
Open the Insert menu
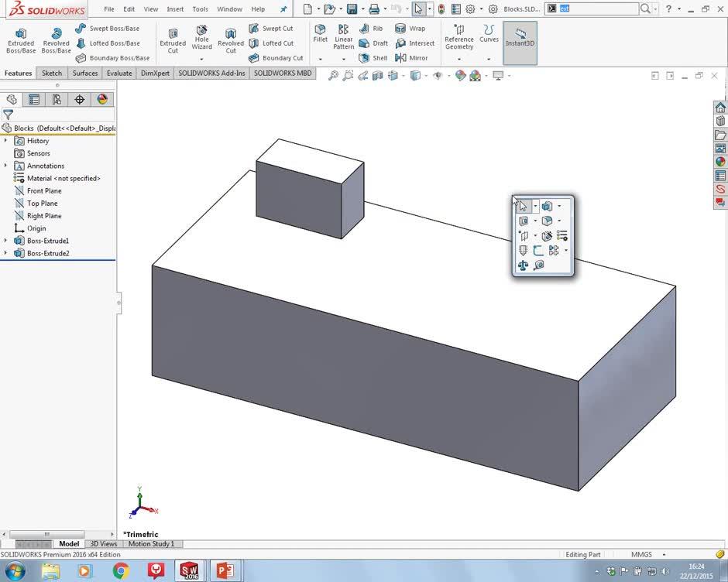(175, 9)
